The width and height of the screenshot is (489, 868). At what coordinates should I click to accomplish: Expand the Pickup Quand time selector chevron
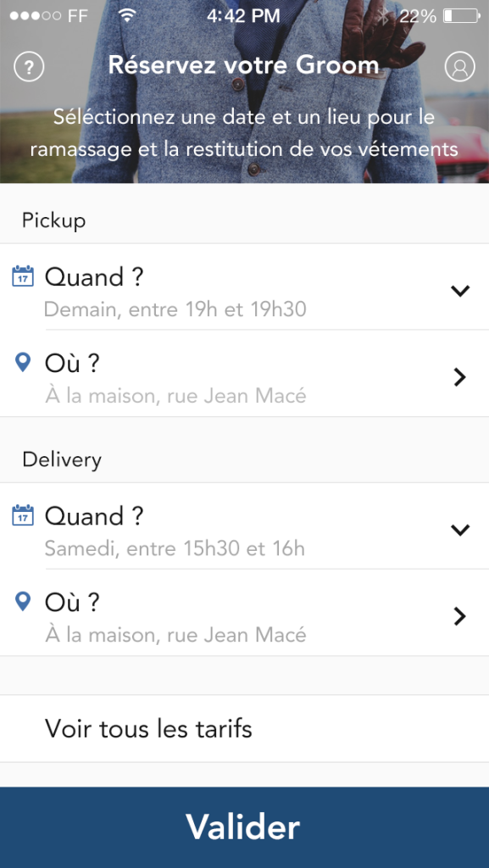460,290
